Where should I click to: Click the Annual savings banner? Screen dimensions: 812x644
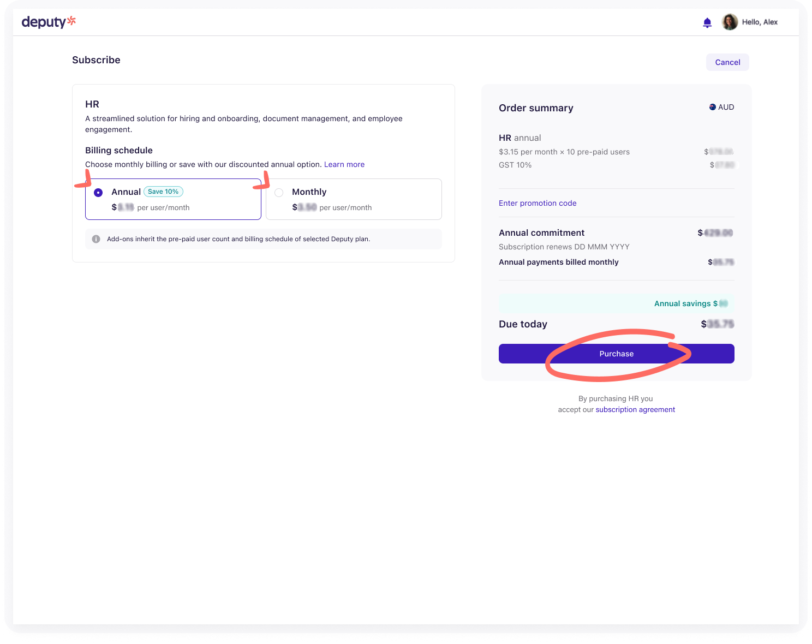(x=616, y=303)
